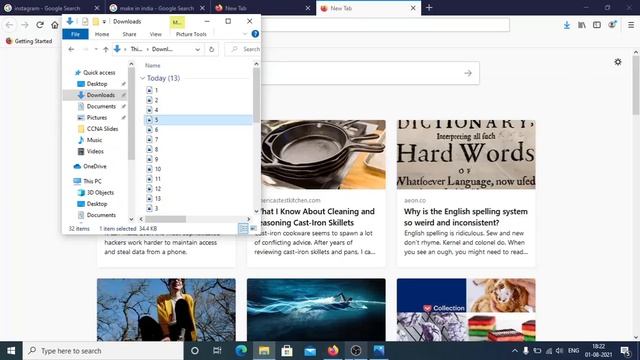Open Explorer address bar dropdown

(198, 49)
